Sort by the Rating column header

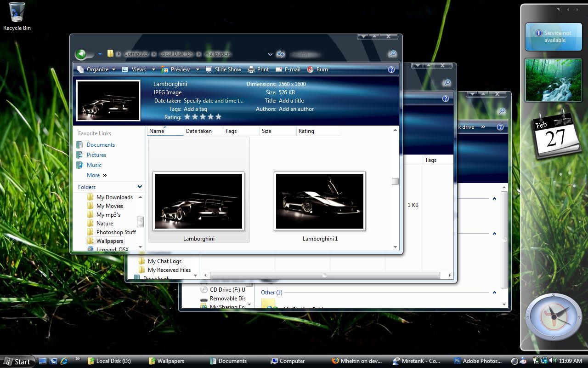[x=318, y=131]
